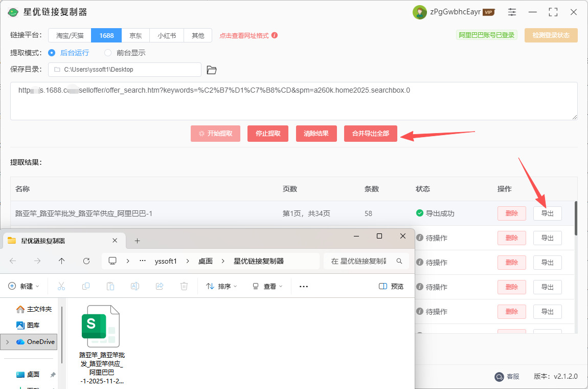Add a new Explorer tab
This screenshot has height=389, width=588.
[137, 241]
